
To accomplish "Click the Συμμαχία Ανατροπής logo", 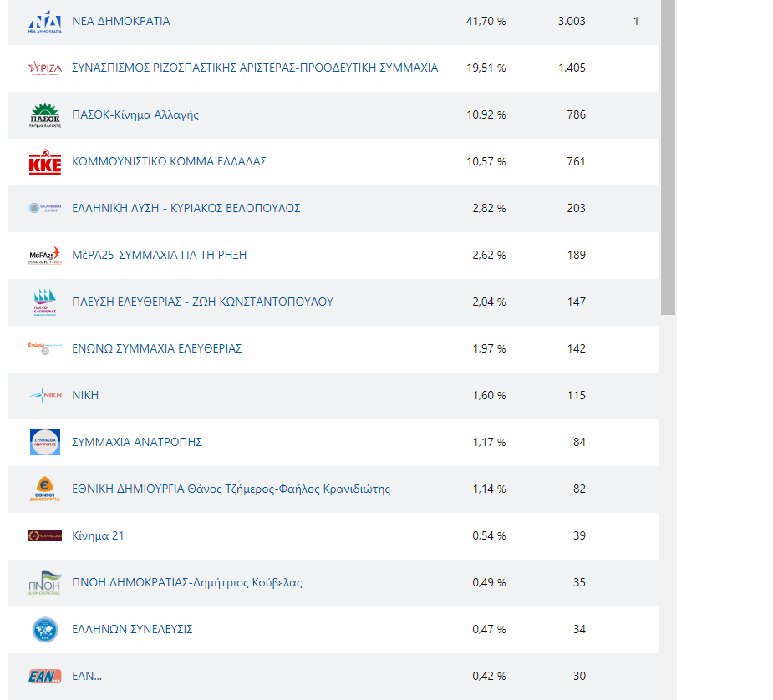I will (x=44, y=443).
